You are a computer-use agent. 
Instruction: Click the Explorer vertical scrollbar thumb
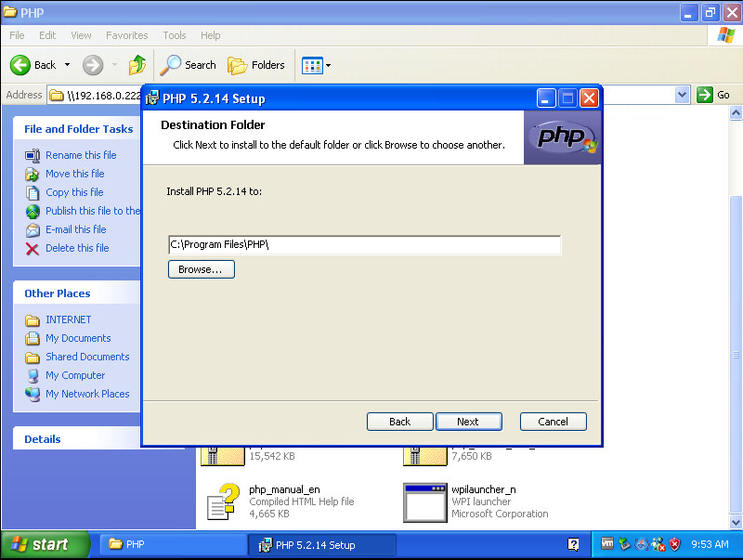click(736, 355)
